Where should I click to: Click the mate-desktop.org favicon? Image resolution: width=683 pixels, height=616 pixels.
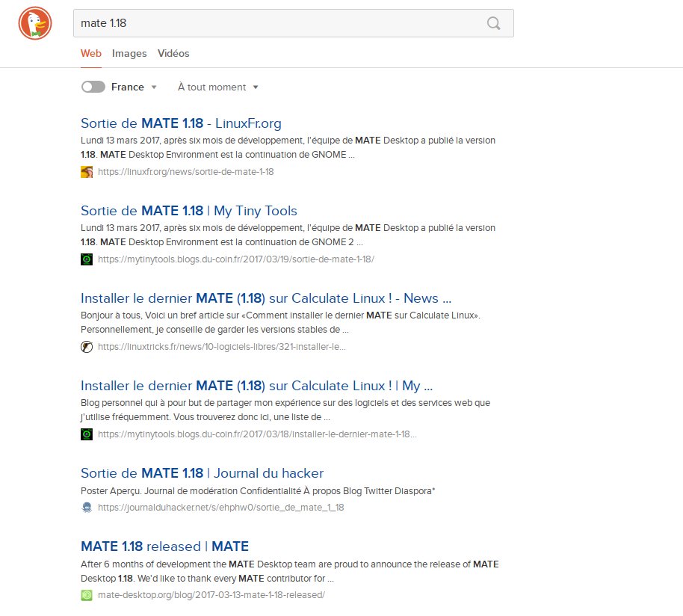click(87, 595)
